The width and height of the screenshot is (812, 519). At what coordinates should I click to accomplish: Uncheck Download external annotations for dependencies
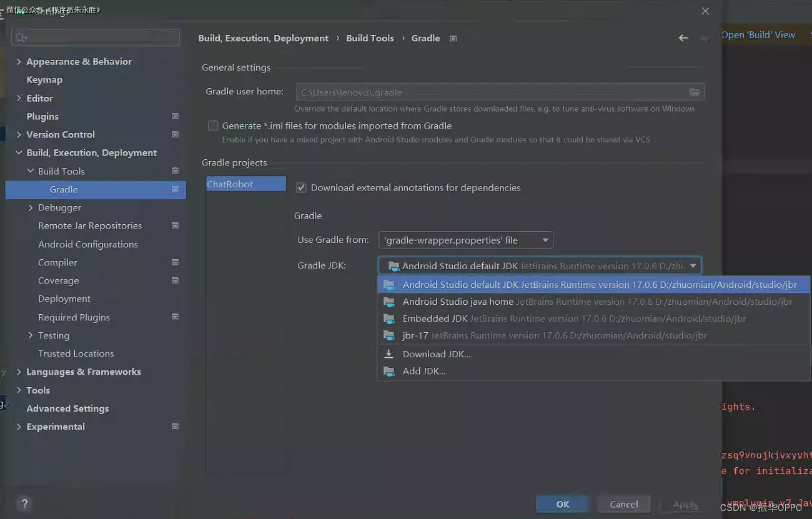(x=301, y=187)
